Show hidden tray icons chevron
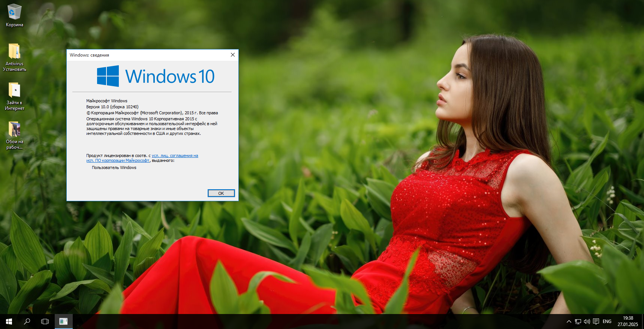Image resolution: width=644 pixels, height=329 pixels. coord(569,322)
